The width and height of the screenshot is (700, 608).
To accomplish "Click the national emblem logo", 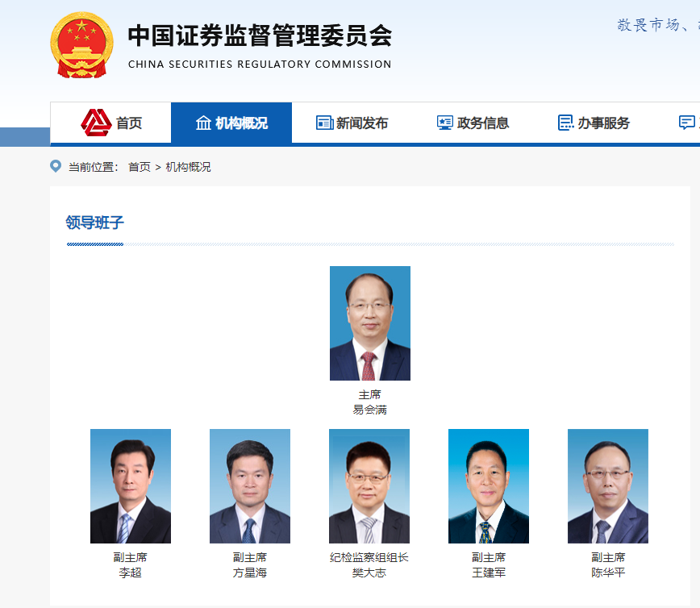I will tap(81, 45).
